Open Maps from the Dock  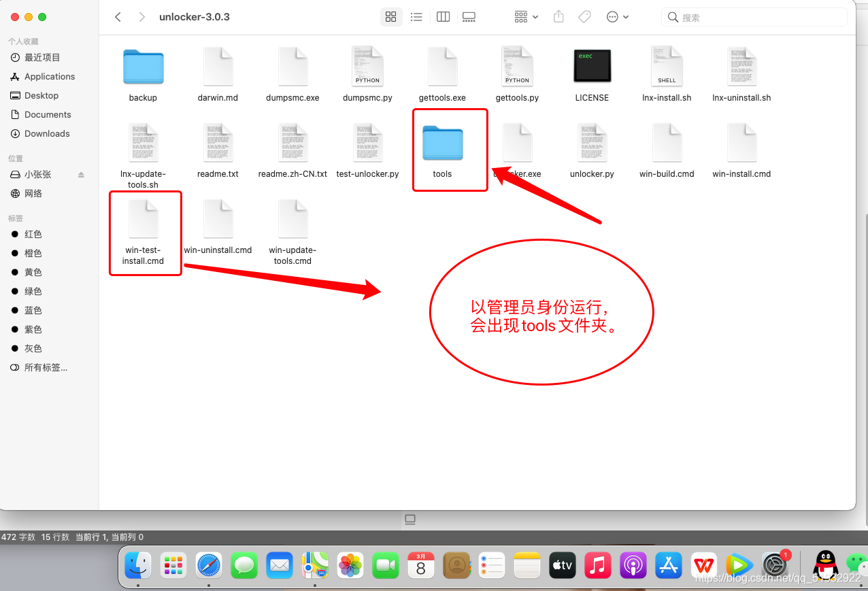pyautogui.click(x=315, y=564)
